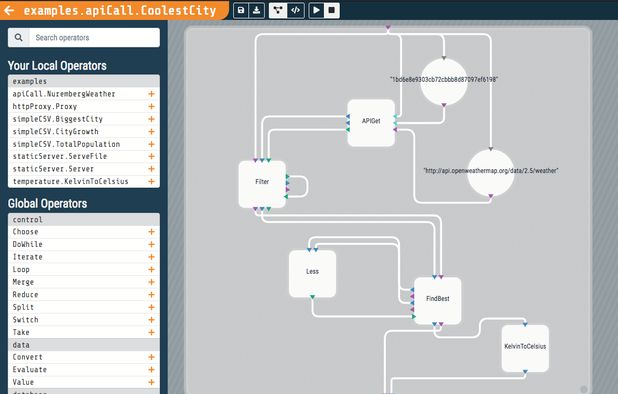Add the Iterate operator via plus icon
The width and height of the screenshot is (618, 394).
pos(151,257)
